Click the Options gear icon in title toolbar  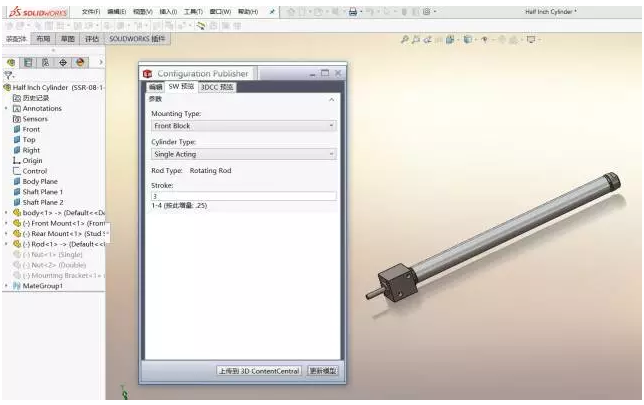pyautogui.click(x=427, y=12)
